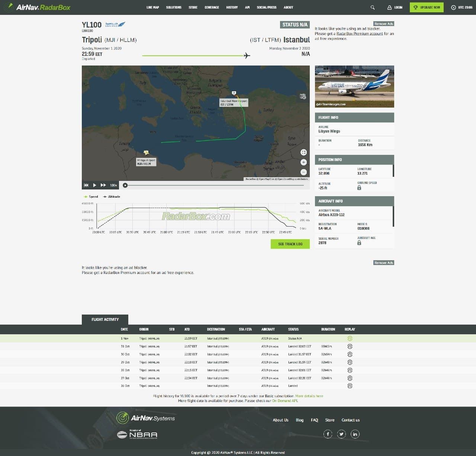This screenshot has height=456, width=476.
Task: Open the RadarBox Premium account link
Action: pos(360,34)
